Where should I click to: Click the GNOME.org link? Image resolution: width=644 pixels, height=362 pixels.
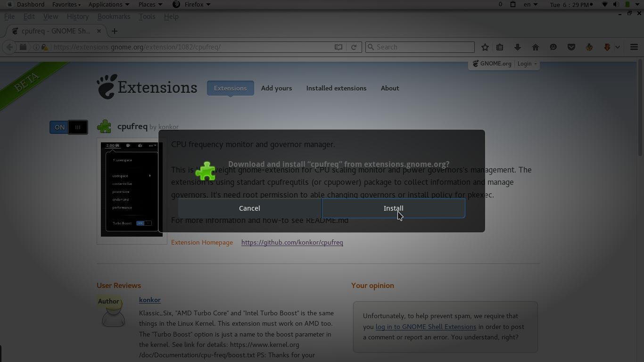[492, 64]
